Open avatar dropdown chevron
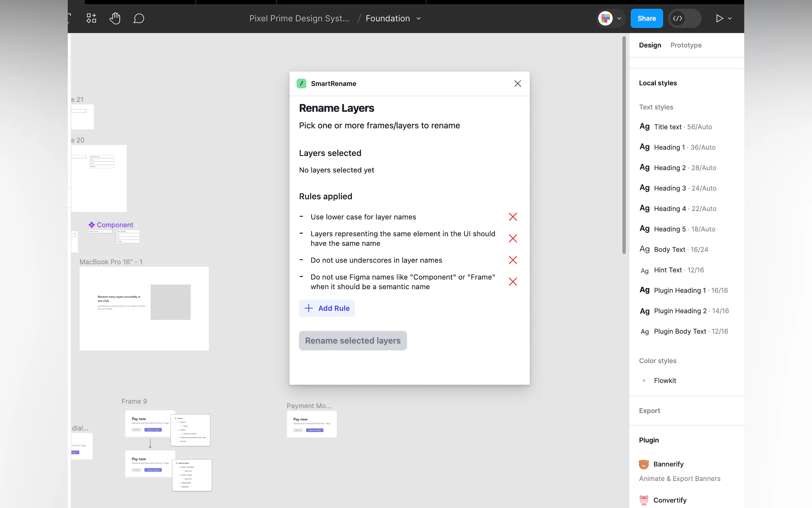The width and height of the screenshot is (812, 508). [x=619, y=19]
